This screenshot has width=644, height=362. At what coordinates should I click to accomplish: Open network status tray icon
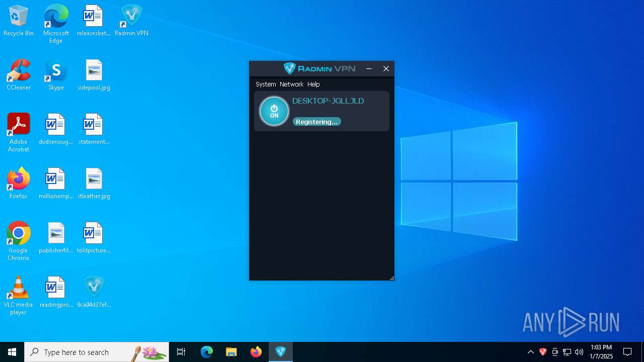click(x=567, y=352)
